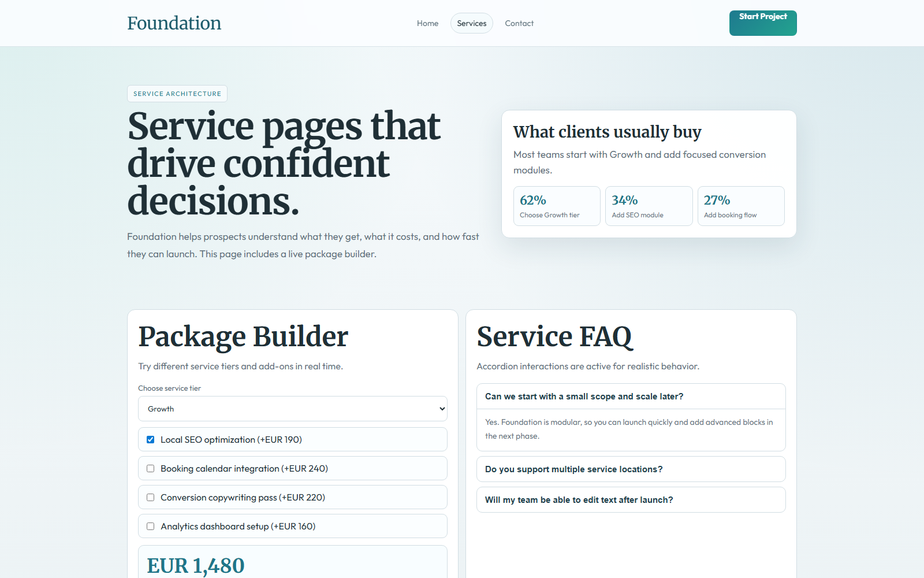924x578 pixels.
Task: Click the Package Builder heading
Action: 243,336
